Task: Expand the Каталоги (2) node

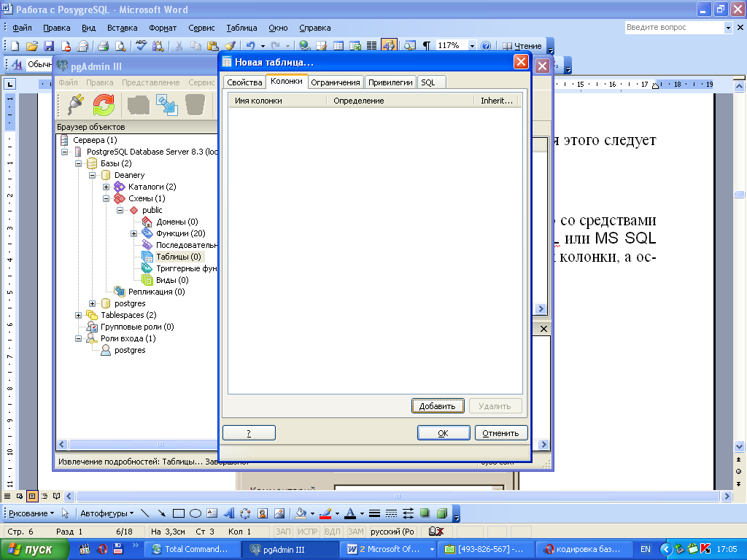Action: pos(107,187)
